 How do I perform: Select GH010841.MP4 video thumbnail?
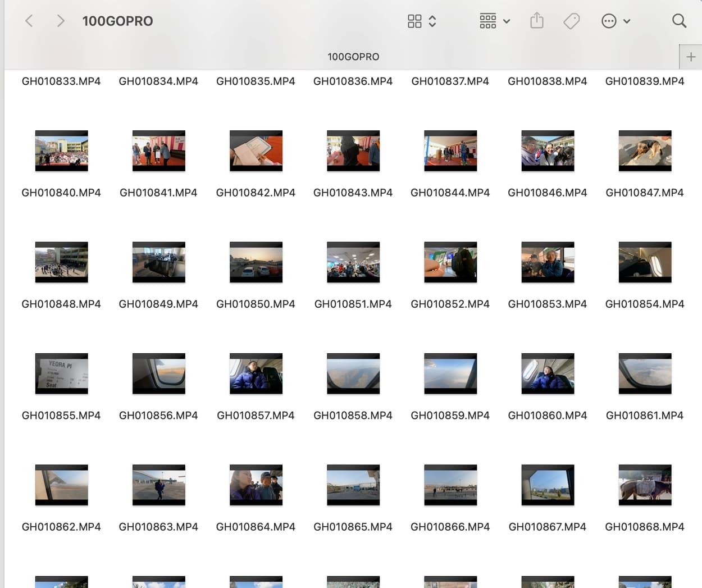159,151
